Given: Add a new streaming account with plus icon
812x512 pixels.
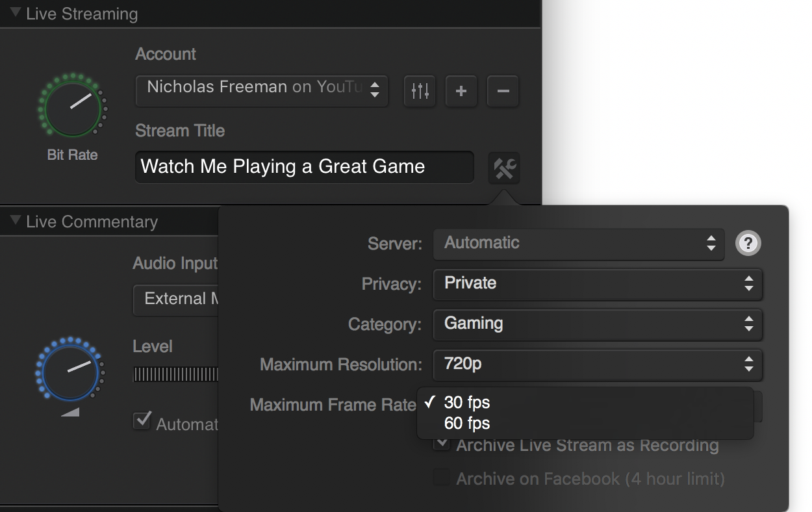Looking at the screenshot, I should point(461,91).
